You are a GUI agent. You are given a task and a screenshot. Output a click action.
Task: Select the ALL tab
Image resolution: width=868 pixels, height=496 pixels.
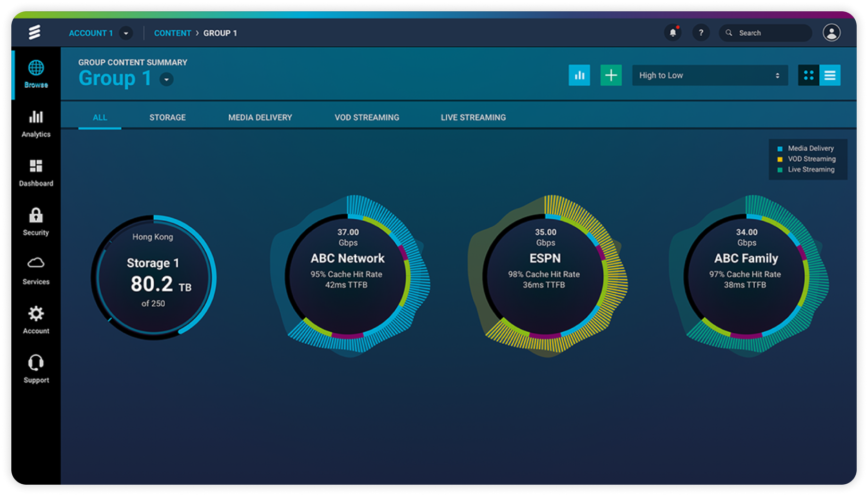[100, 117]
